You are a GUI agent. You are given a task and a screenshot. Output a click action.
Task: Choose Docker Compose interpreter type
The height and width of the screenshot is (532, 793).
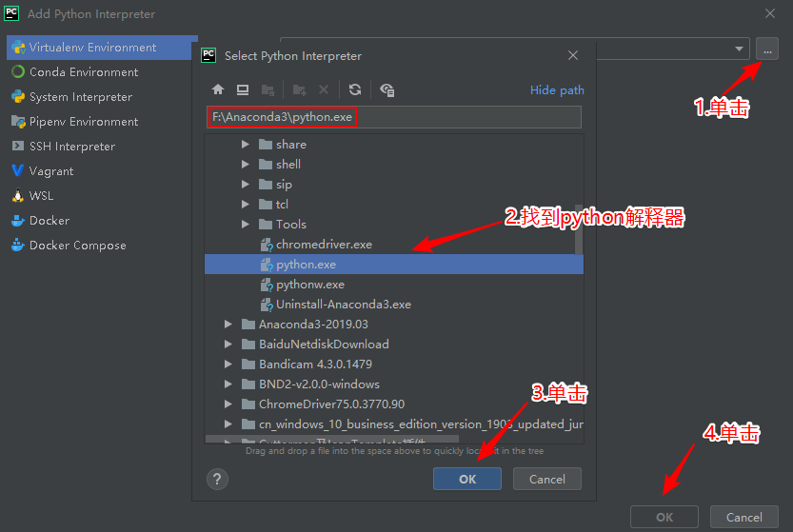pyautogui.click(x=78, y=246)
